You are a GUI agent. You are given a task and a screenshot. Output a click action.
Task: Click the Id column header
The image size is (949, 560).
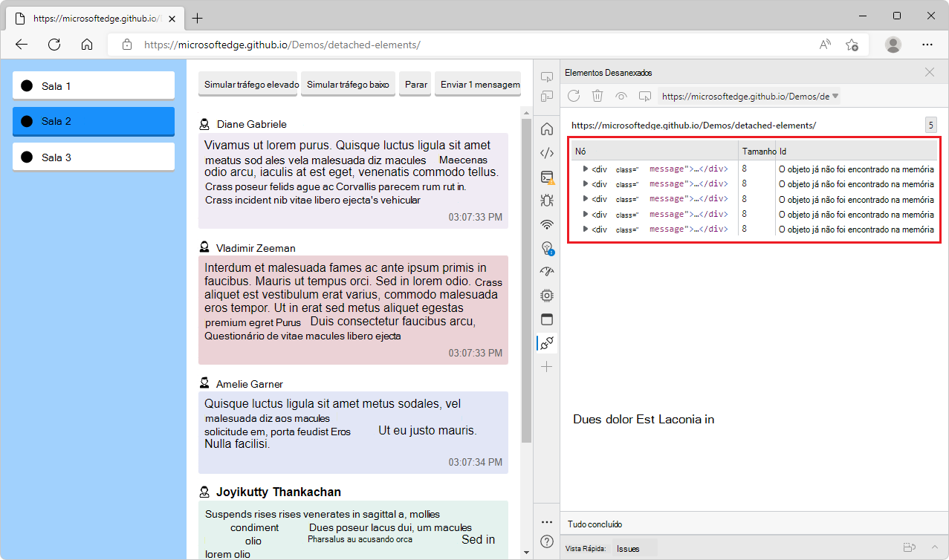(x=857, y=151)
